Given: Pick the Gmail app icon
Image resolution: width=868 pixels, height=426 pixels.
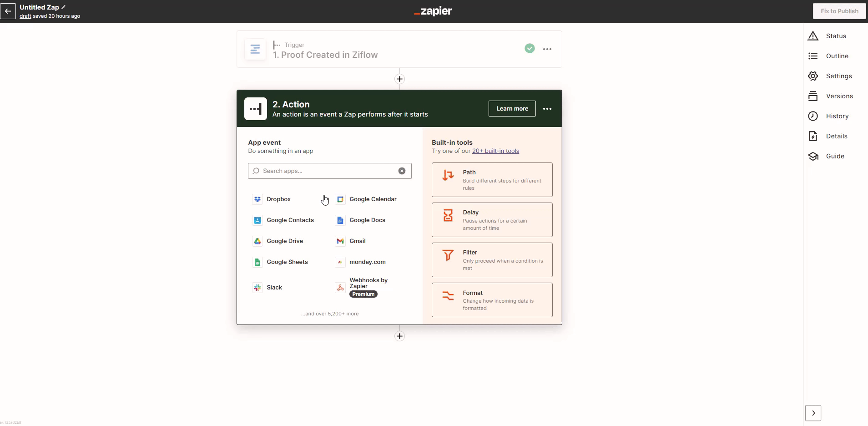Looking at the screenshot, I should [x=340, y=241].
